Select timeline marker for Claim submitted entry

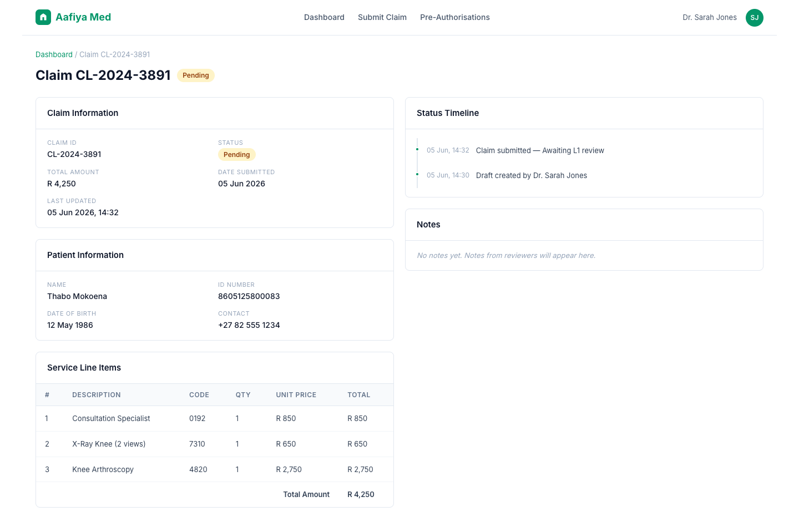(x=417, y=149)
